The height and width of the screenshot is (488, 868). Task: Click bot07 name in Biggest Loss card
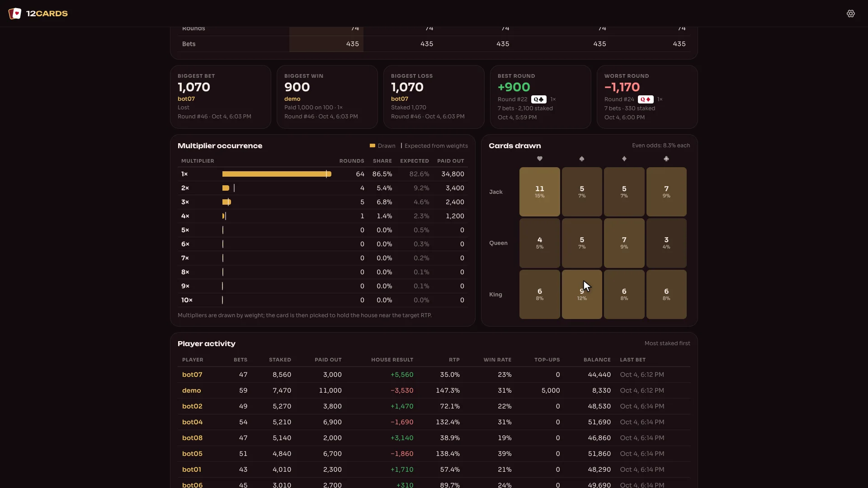(x=400, y=99)
